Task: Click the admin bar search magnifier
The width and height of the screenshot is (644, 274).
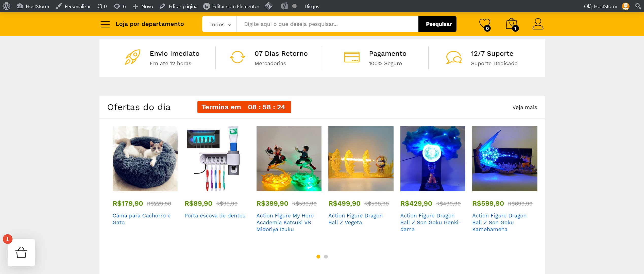Action: point(638,6)
